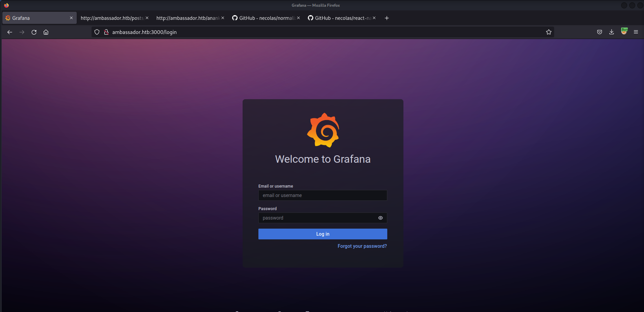The width and height of the screenshot is (644, 312).
Task: Reload the current page
Action: pos(34,32)
